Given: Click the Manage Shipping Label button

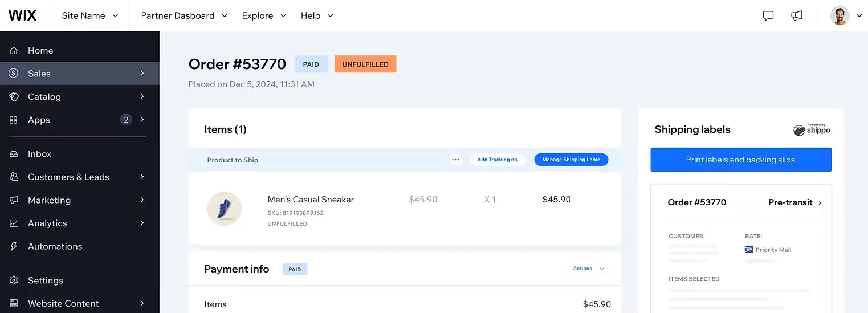Looking at the screenshot, I should [x=571, y=160].
